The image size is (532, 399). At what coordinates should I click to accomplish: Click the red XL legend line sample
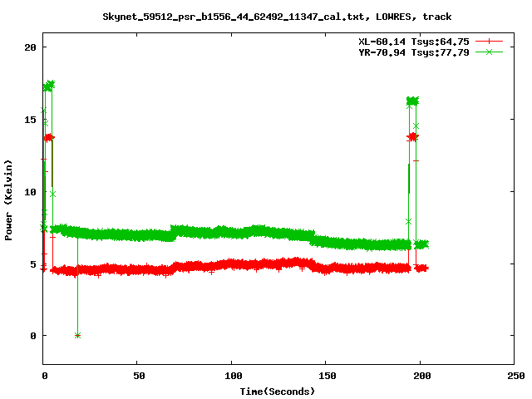(489, 42)
